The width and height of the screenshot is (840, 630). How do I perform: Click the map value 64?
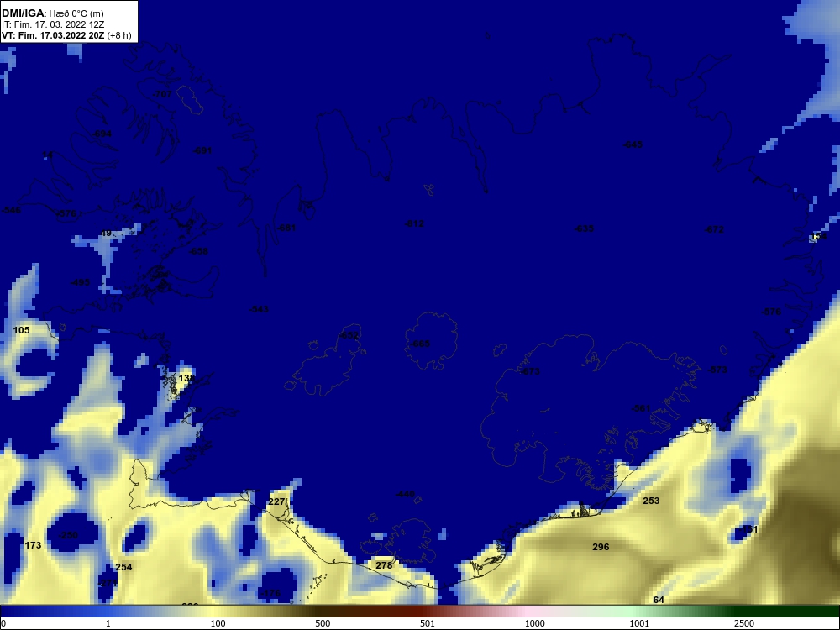pos(659,600)
